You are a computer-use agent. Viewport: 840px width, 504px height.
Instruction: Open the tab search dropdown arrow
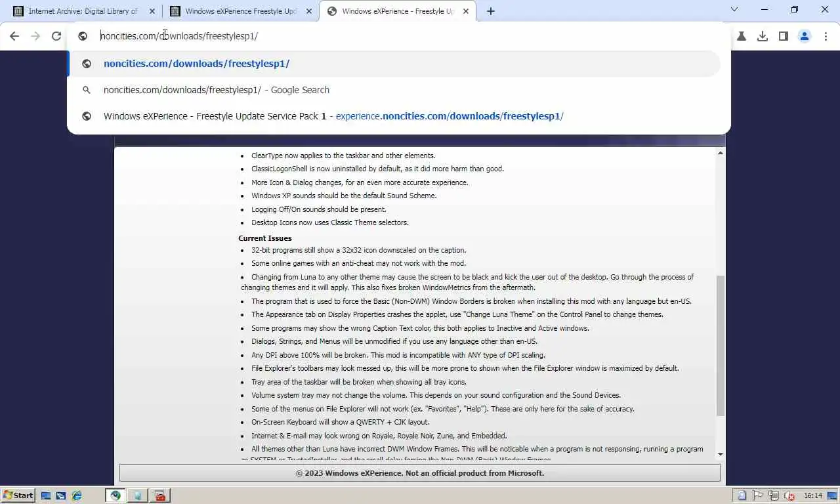(x=734, y=10)
